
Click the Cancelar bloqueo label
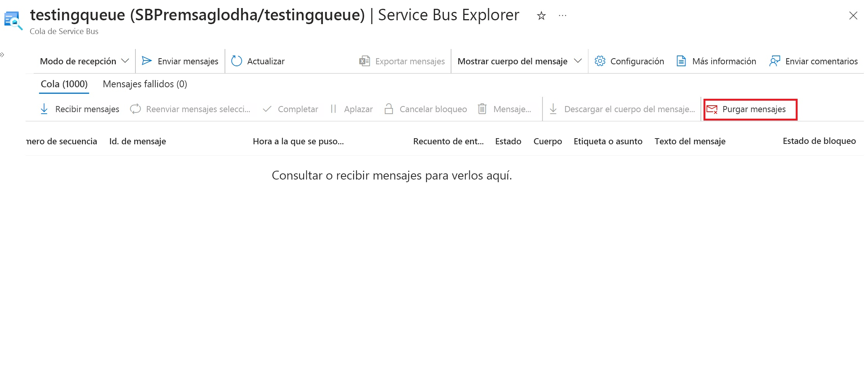pos(433,109)
